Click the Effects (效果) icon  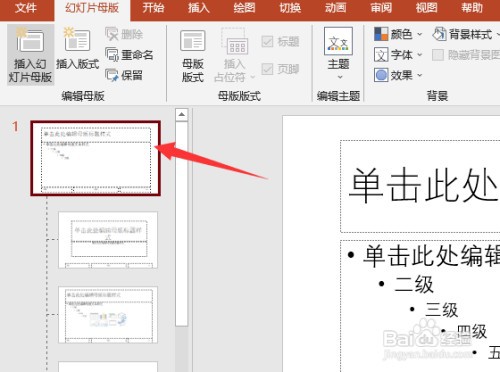click(x=381, y=75)
